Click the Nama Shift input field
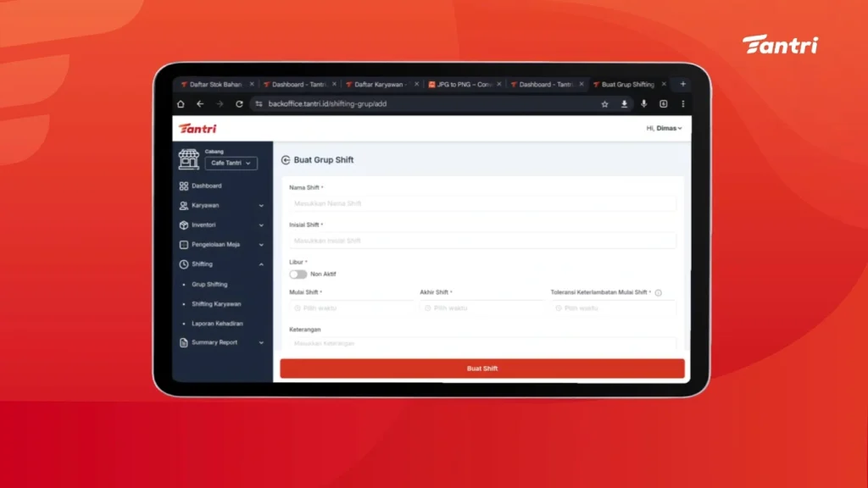Image resolution: width=868 pixels, height=488 pixels. [482, 203]
